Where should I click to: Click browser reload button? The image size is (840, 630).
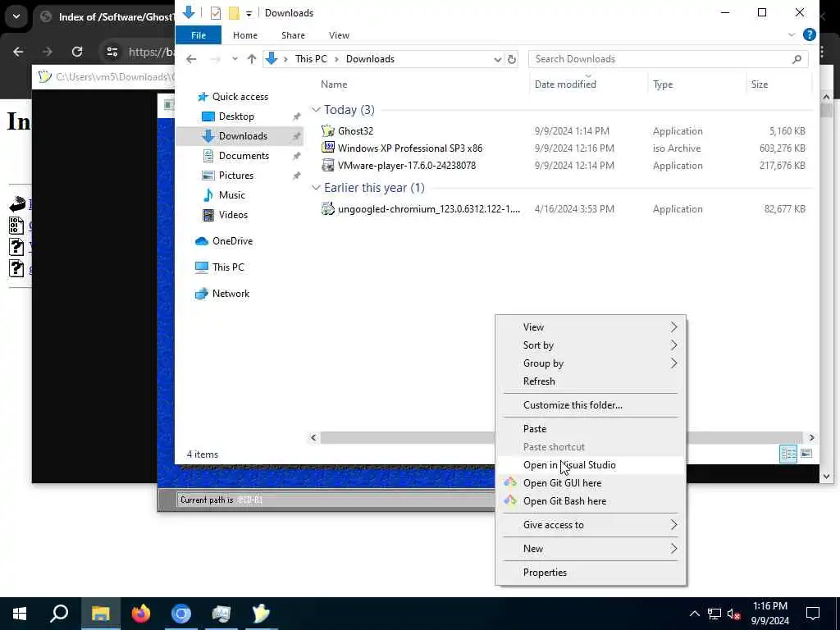pyautogui.click(x=77, y=52)
